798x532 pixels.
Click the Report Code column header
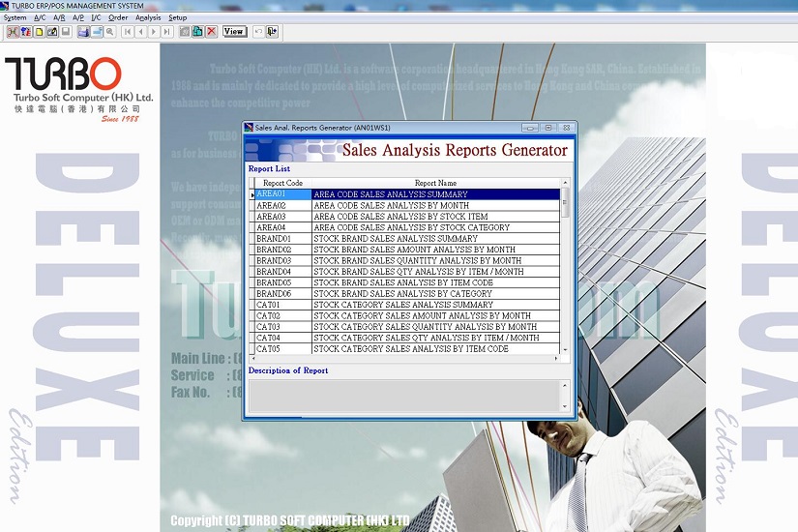pyautogui.click(x=283, y=183)
